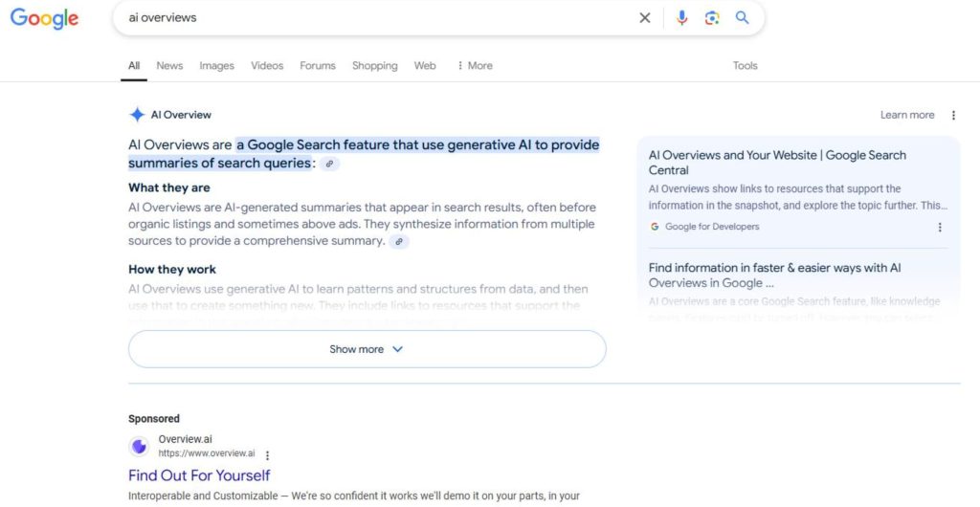Click the Overview.ai advertiser name
This screenshot has width=980, height=507.
(x=185, y=439)
